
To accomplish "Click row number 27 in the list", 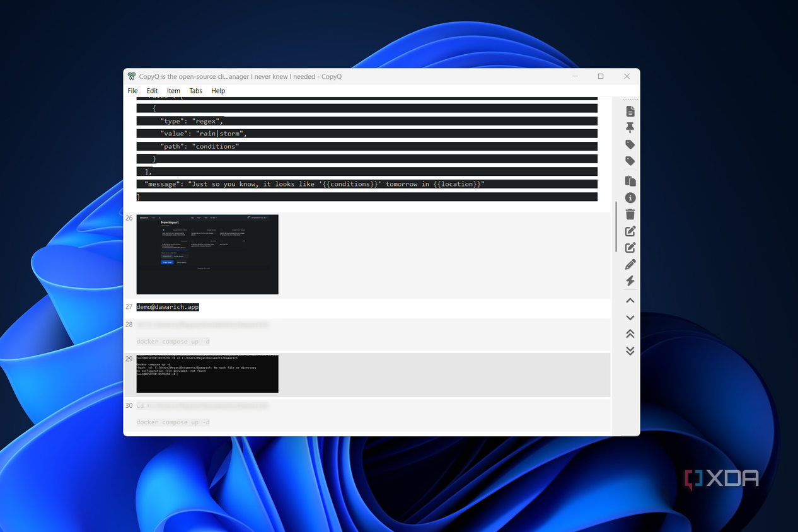I will 129,307.
